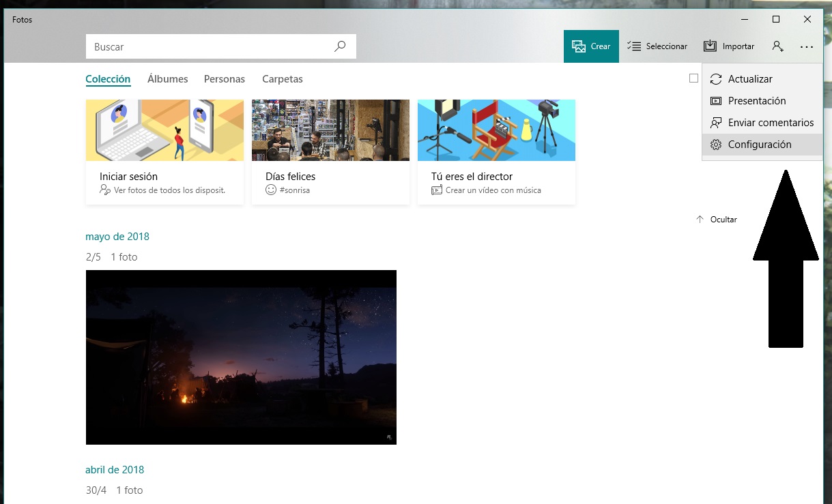Click the Seleccionar checklist button

(x=657, y=46)
